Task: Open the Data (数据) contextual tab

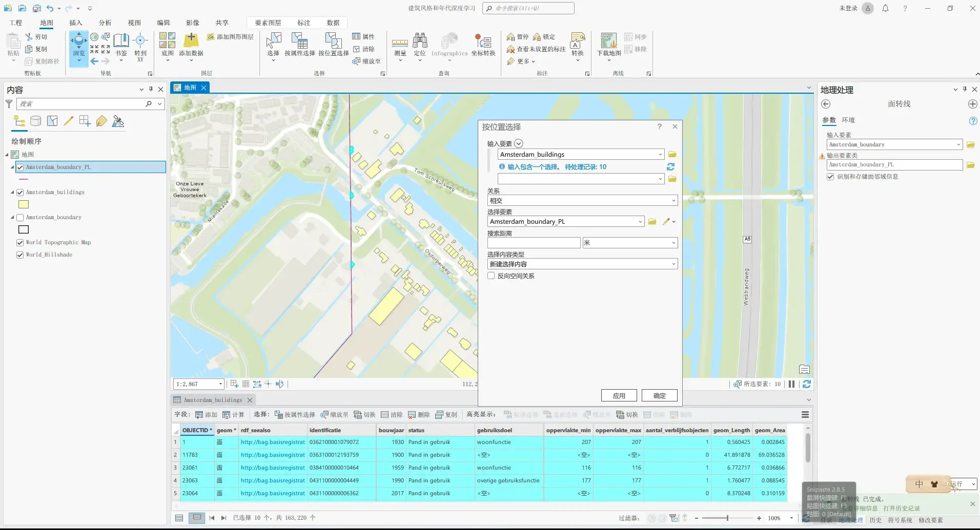Action: (x=333, y=23)
